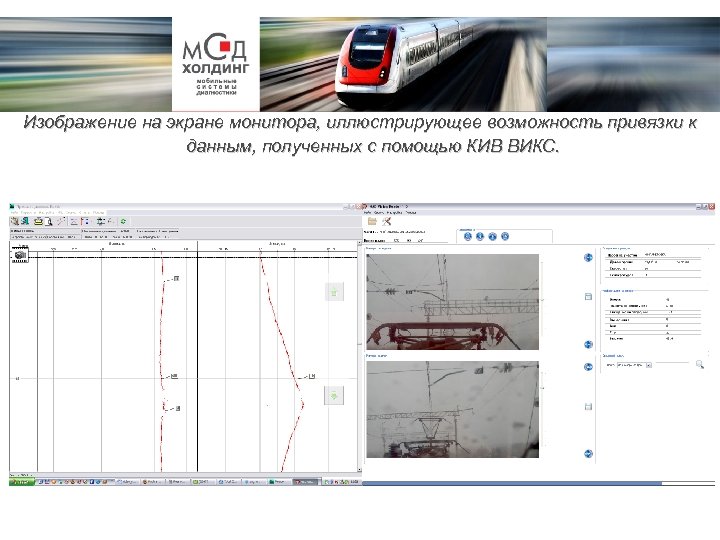The height and width of the screenshot is (540, 720).
Task: Click the crossed tools settings icon in video viewer
Action: coord(386,221)
